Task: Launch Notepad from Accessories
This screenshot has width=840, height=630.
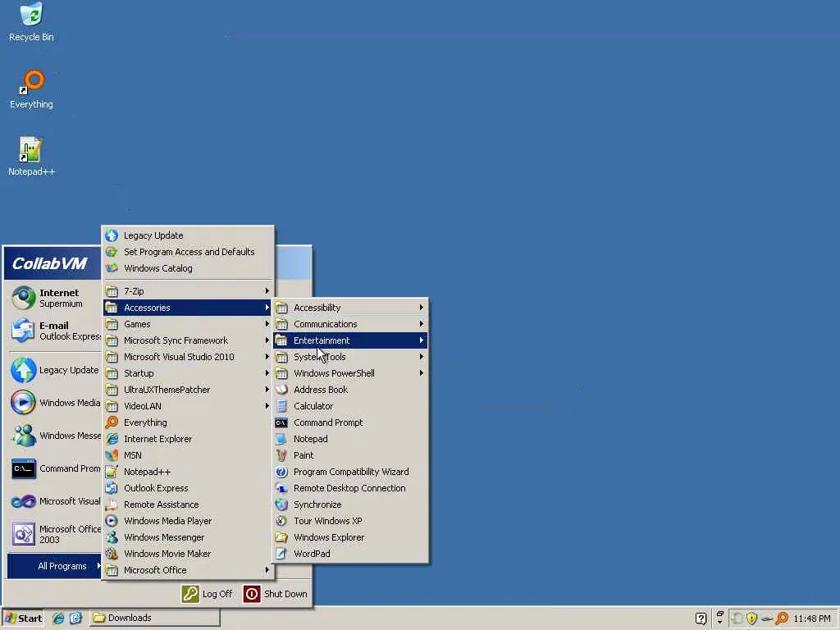Action: 350,439
